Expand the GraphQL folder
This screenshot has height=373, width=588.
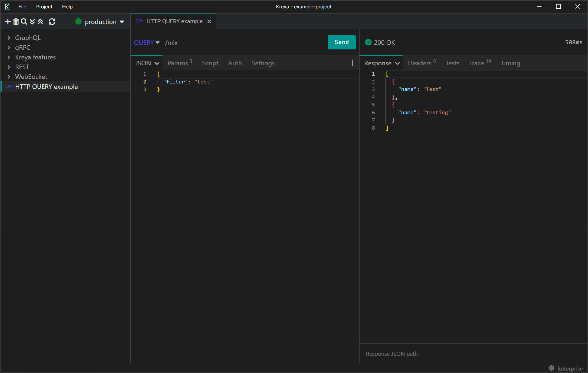pyautogui.click(x=9, y=38)
